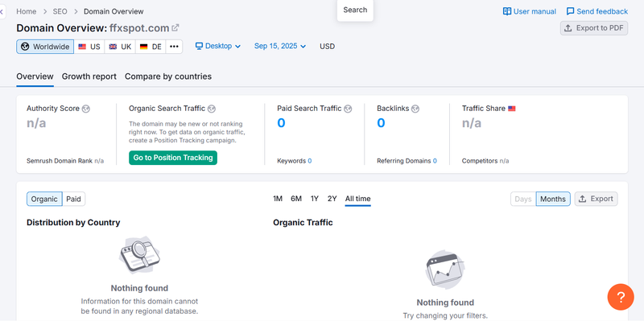
Task: Click the Paid Search Traffic value 0
Action: point(281,123)
